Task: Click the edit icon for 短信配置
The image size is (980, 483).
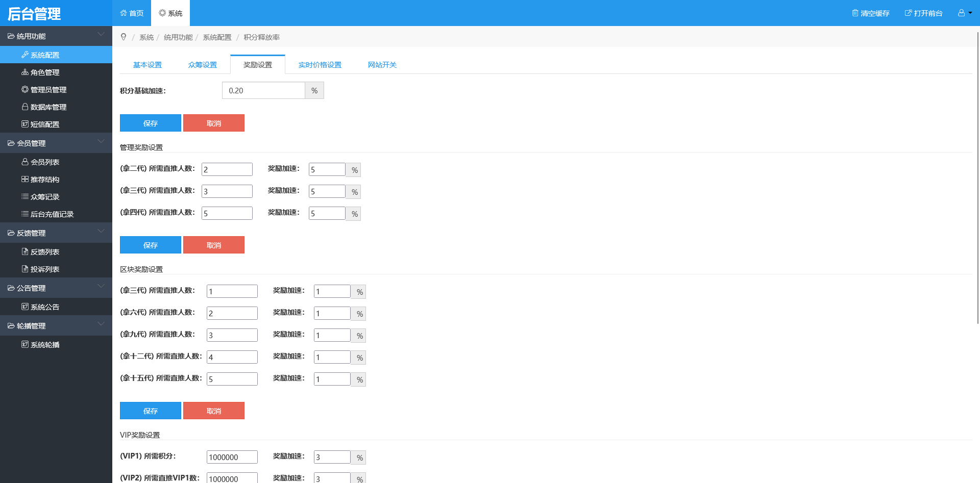Action: coord(25,124)
